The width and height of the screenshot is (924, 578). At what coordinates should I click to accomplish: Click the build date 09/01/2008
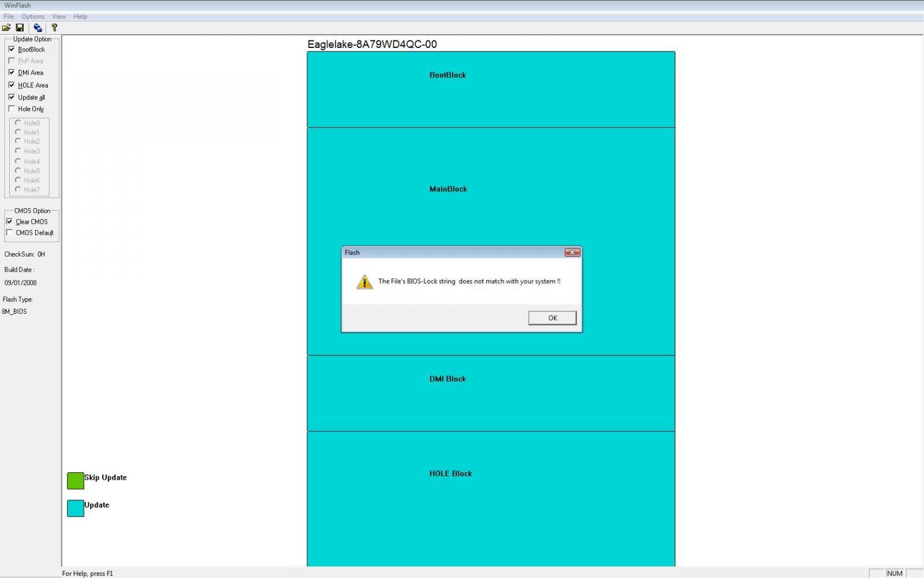[x=21, y=283]
